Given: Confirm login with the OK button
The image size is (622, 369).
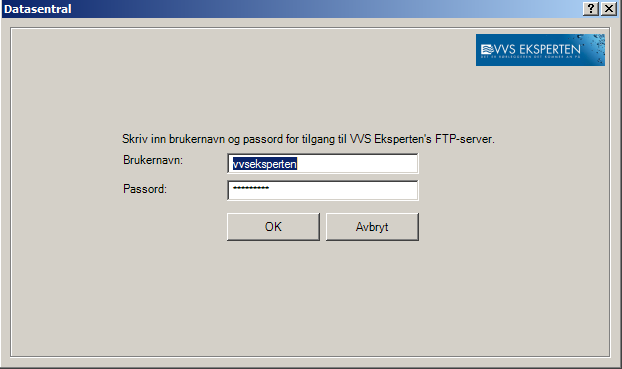Looking at the screenshot, I should pyautogui.click(x=273, y=227).
